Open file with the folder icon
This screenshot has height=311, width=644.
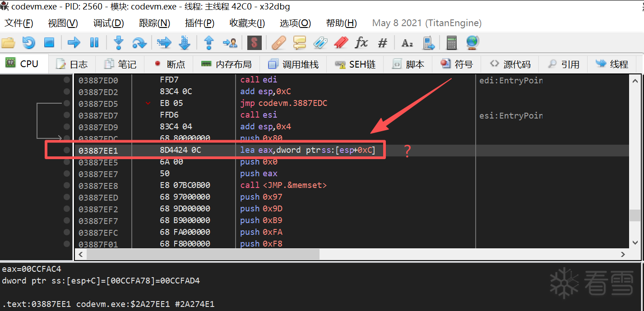point(8,43)
